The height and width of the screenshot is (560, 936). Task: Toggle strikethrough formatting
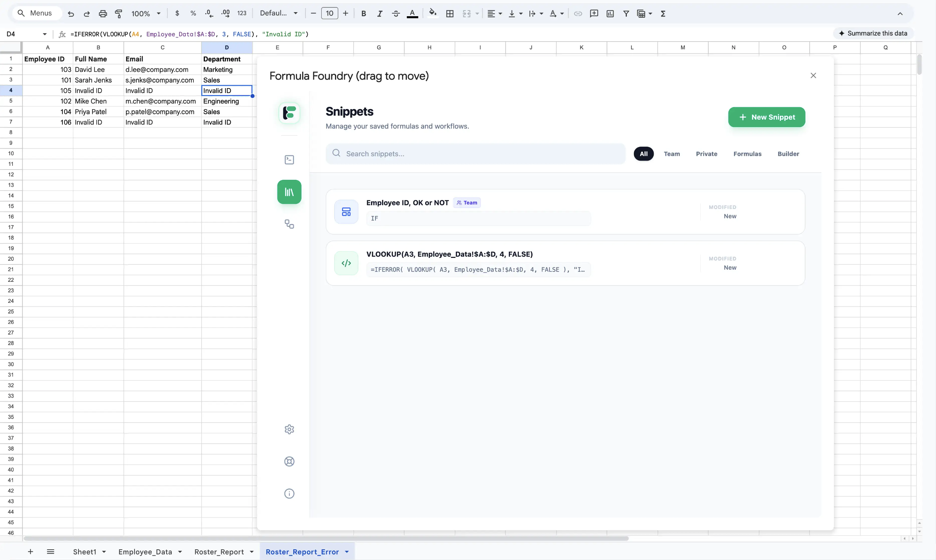pos(395,14)
